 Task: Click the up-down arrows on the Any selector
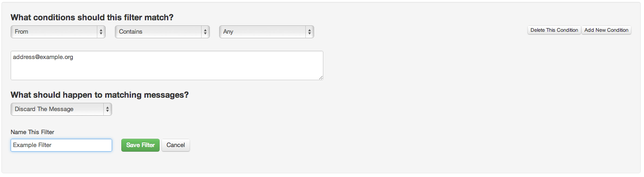point(310,32)
